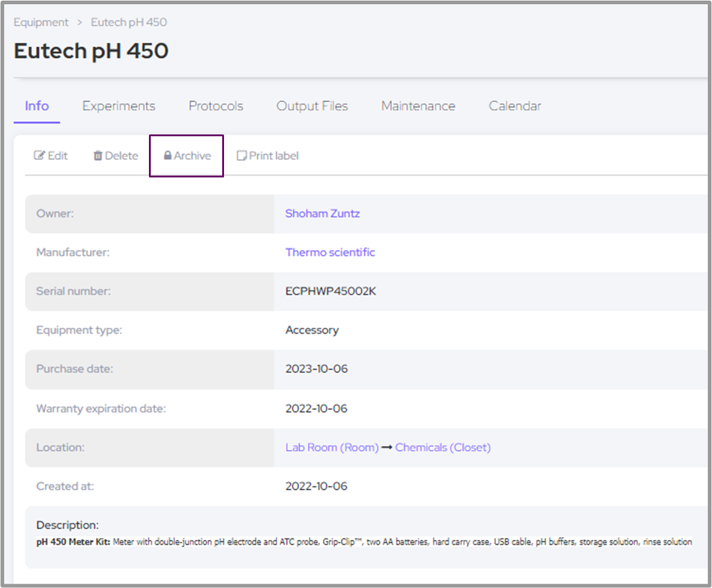Click the Eutech pH 450 page heading
Screen dimensions: 712x588
click(x=91, y=51)
